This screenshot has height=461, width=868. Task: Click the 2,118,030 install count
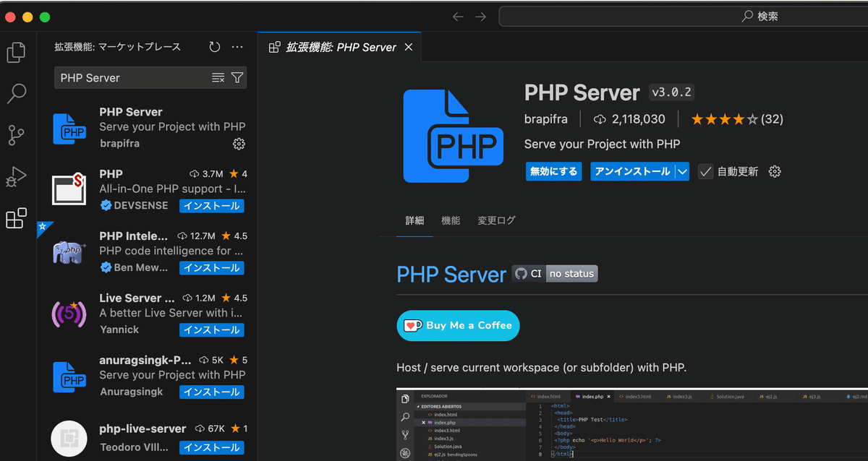(629, 119)
